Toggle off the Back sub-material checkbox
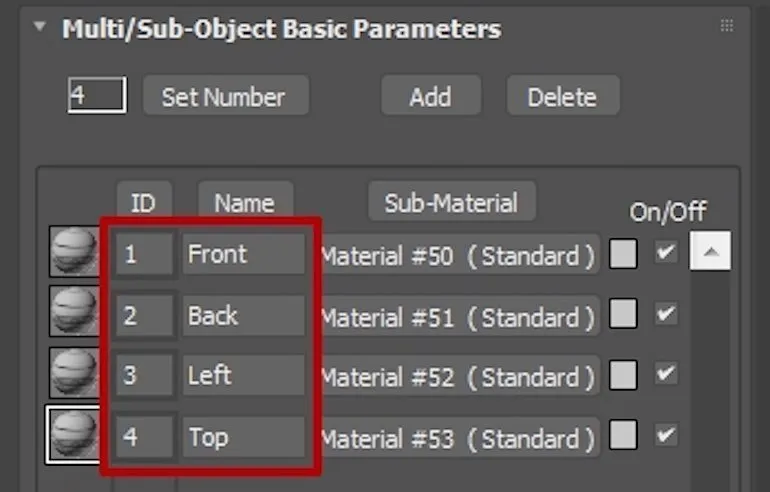The image size is (770, 492). (666, 314)
